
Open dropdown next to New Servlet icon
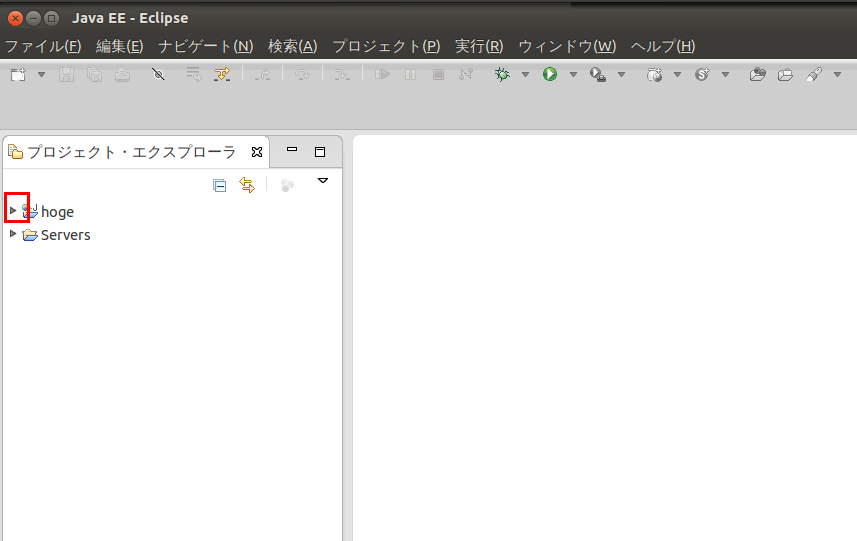[725, 74]
